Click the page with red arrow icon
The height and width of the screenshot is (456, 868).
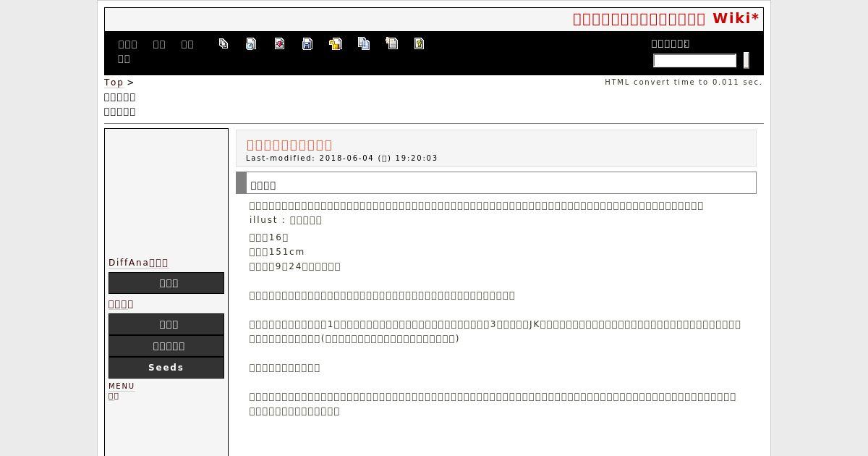click(x=279, y=43)
